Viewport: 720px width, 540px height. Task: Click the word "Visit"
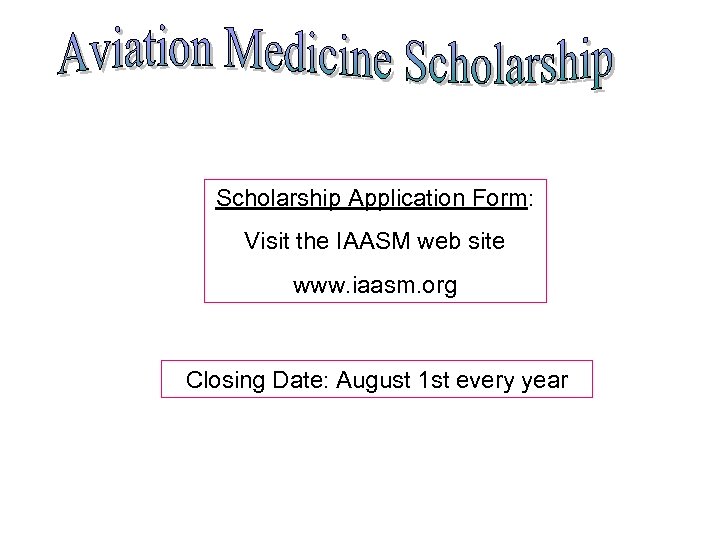(x=264, y=242)
